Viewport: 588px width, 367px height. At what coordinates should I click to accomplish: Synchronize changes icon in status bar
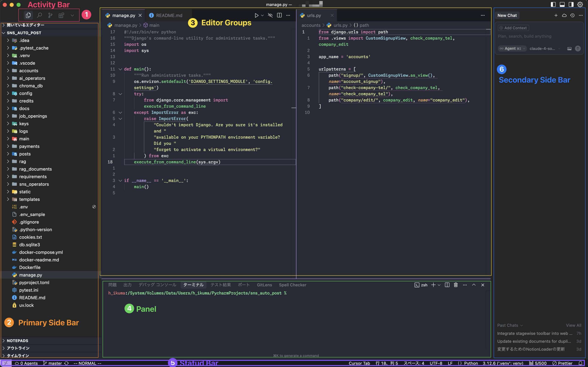(66, 363)
